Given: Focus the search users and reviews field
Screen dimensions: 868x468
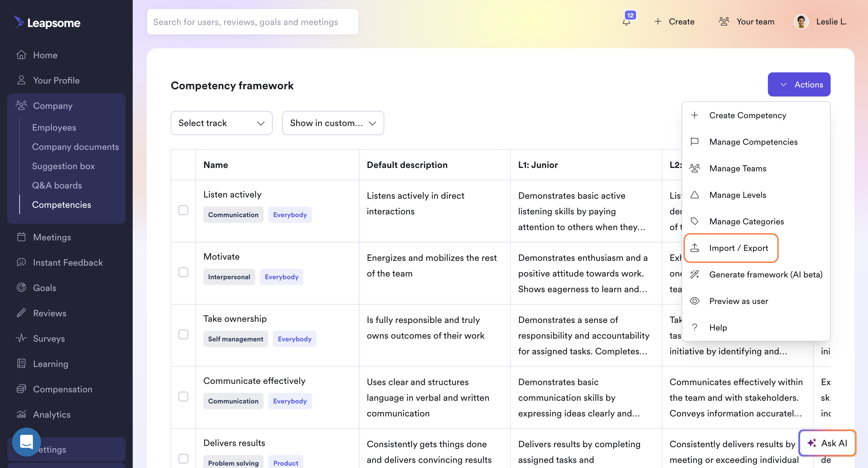Looking at the screenshot, I should point(252,22).
